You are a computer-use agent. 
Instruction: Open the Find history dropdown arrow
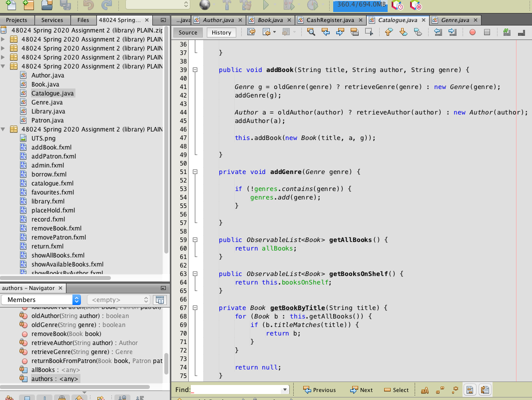[284, 389]
